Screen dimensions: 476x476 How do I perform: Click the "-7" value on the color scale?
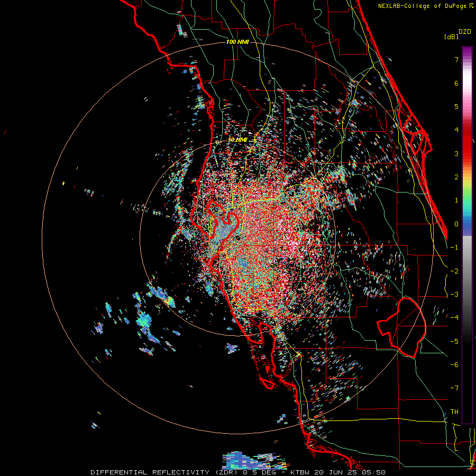click(454, 388)
